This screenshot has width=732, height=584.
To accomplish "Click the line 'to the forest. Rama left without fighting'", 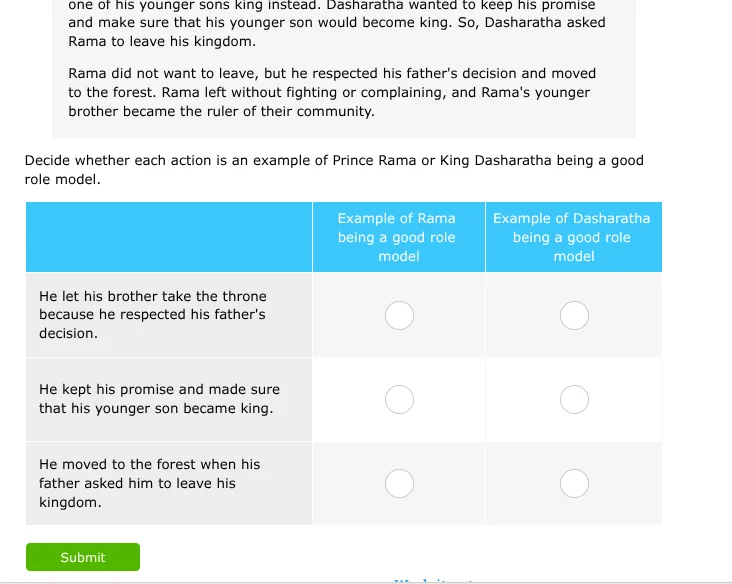I will (329, 92).
